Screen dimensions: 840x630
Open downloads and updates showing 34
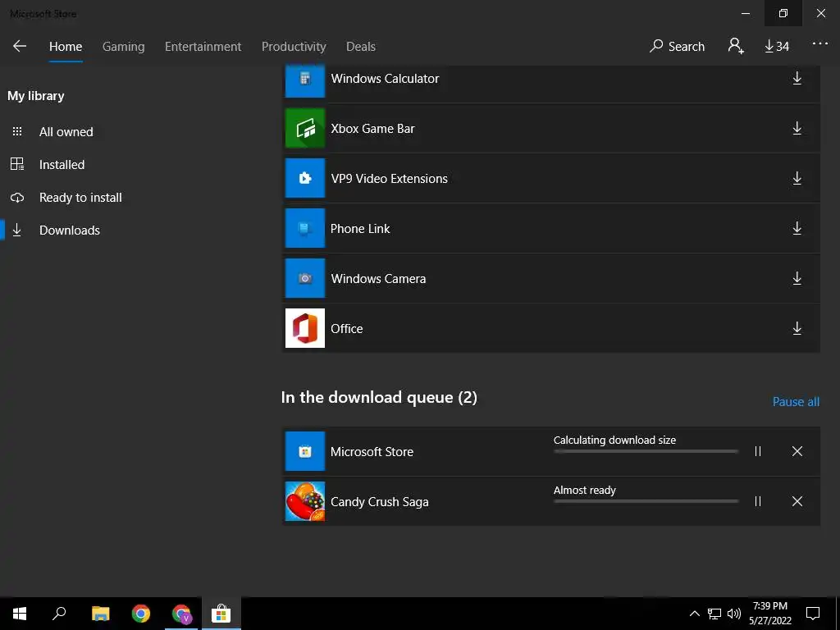coord(777,47)
